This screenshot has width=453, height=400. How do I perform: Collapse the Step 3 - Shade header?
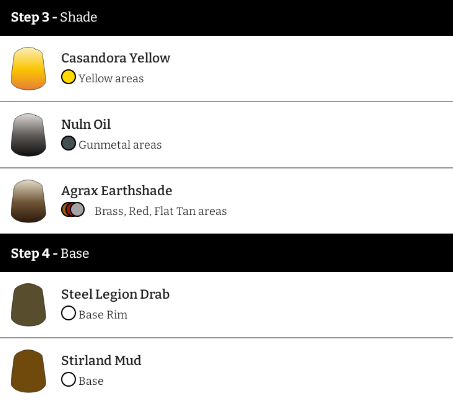226,18
